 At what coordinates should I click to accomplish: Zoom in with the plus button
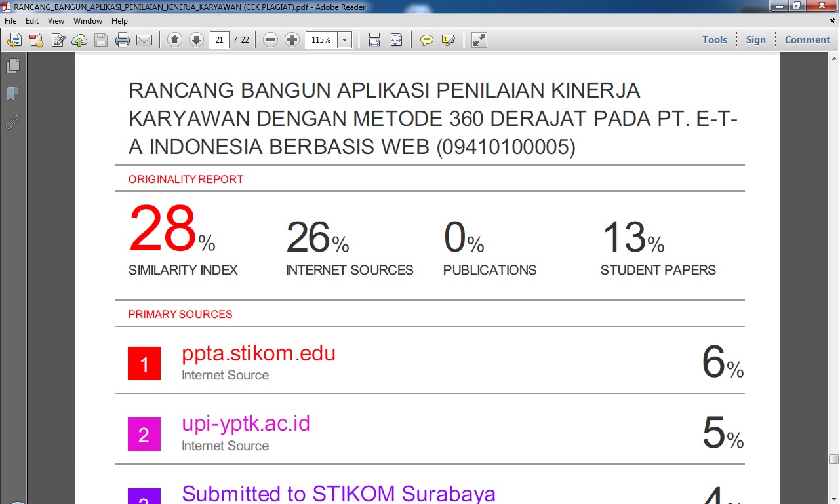292,40
